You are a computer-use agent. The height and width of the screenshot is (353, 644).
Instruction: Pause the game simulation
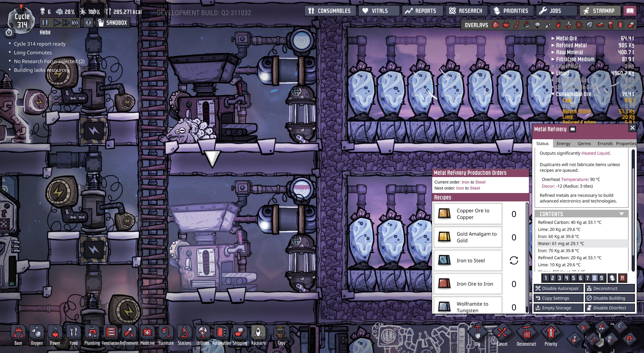click(45, 23)
